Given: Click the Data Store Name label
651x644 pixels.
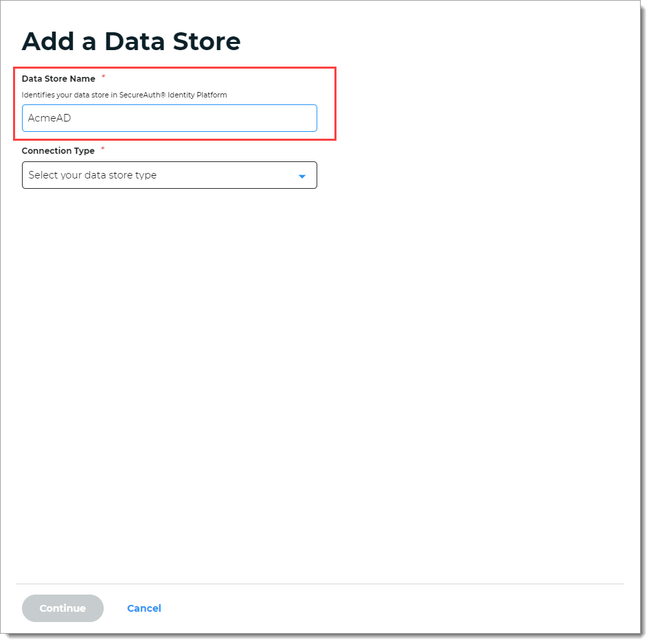Looking at the screenshot, I should pyautogui.click(x=58, y=78).
